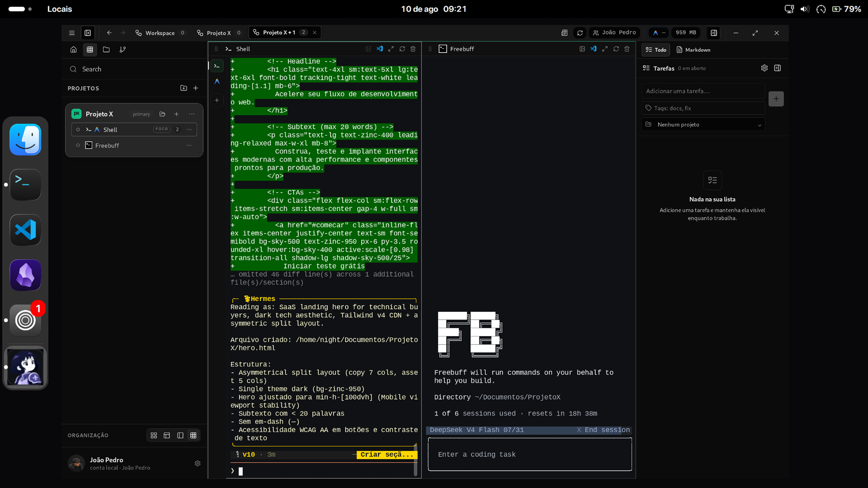Select the Freebuff session row
868x488 pixels.
[x=134, y=145]
